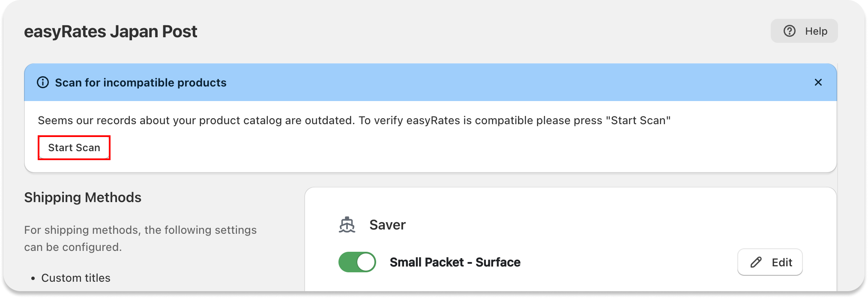Click the pencil icon in Edit button
Image resolution: width=868 pixels, height=298 pixels.
pos(756,262)
